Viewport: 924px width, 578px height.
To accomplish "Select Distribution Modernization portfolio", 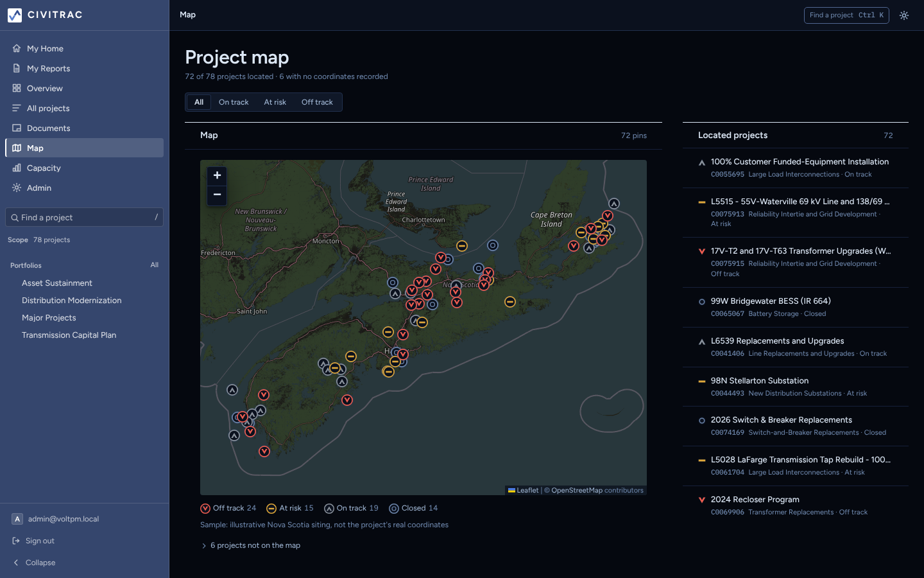I will [x=72, y=300].
